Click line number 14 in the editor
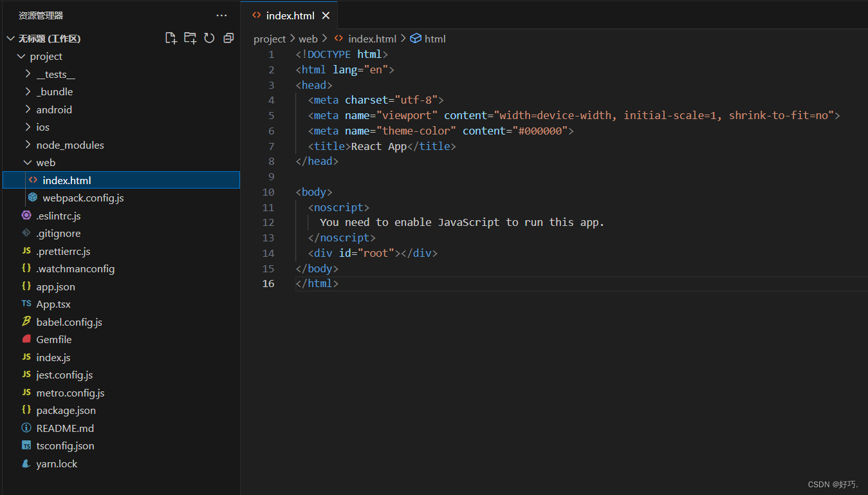Viewport: 868px width, 495px height. (268, 253)
